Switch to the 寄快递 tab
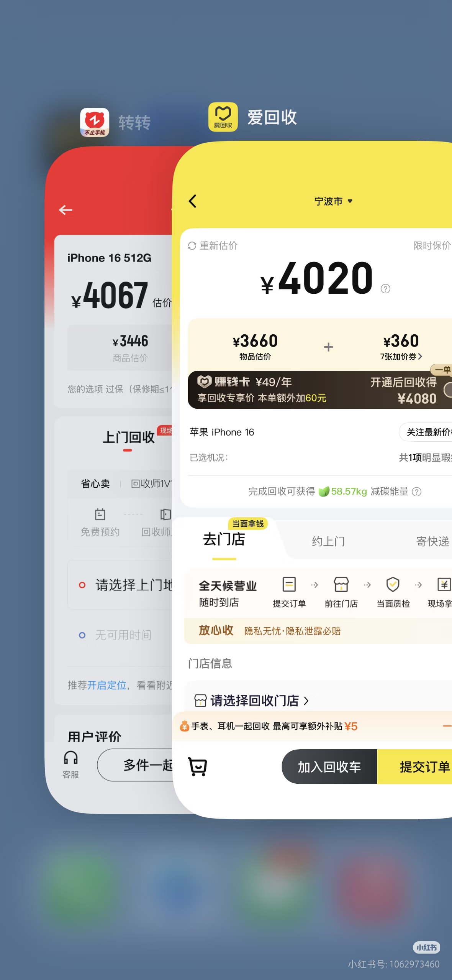 coord(432,541)
